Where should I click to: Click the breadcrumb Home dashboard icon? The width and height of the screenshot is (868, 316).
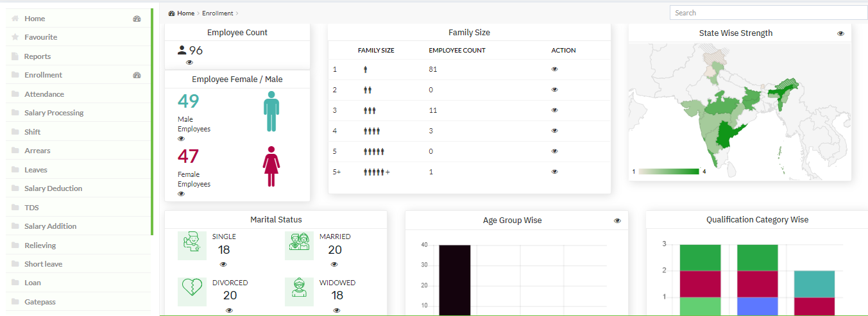coord(171,13)
